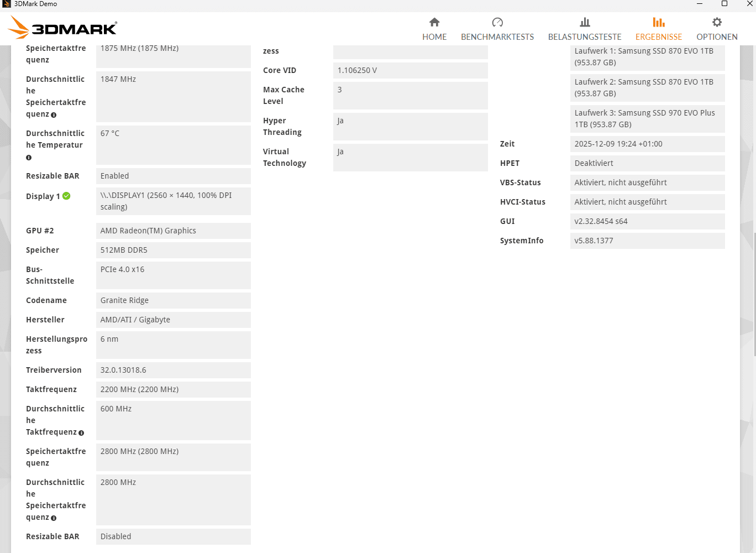Click the AMD Radeon(TM) Graphics value
Viewport: 756px width, 553px height.
point(174,231)
